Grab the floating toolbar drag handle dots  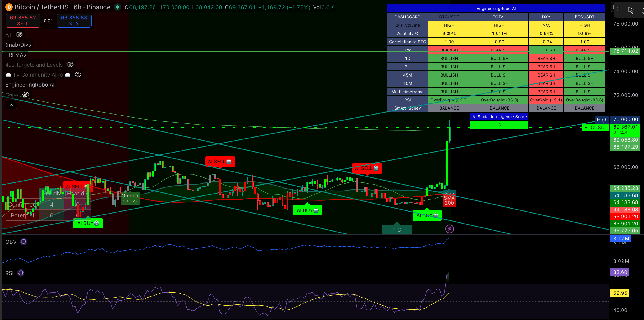click(x=619, y=10)
